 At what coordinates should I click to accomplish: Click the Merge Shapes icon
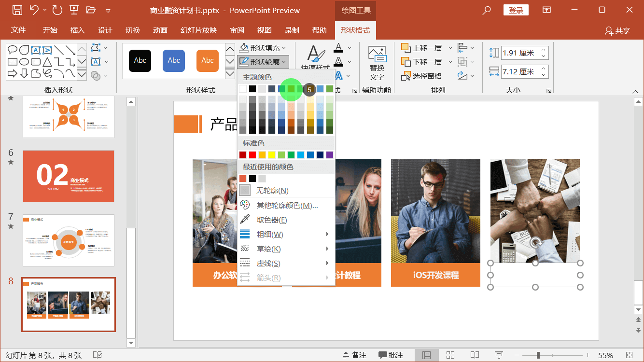96,76
